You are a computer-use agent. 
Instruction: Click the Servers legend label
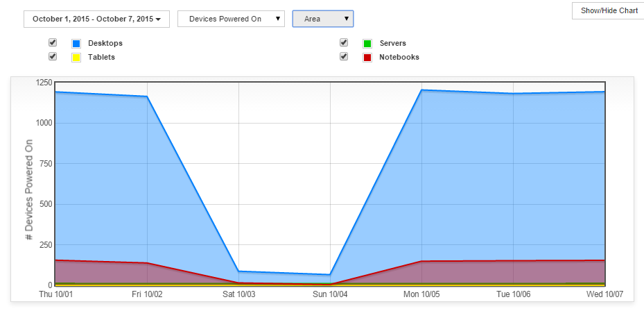pos(393,44)
